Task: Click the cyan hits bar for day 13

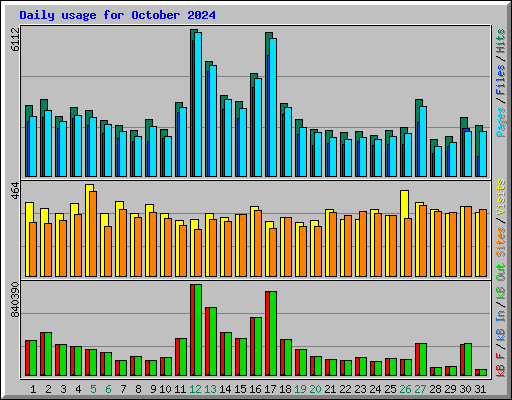Action: tap(213, 121)
